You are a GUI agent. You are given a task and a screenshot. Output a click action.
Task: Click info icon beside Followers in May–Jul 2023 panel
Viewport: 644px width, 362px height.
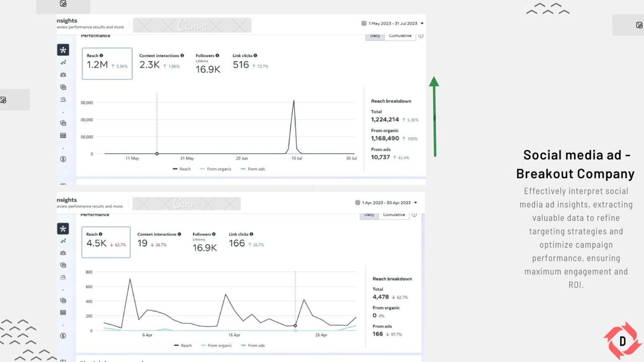217,55
